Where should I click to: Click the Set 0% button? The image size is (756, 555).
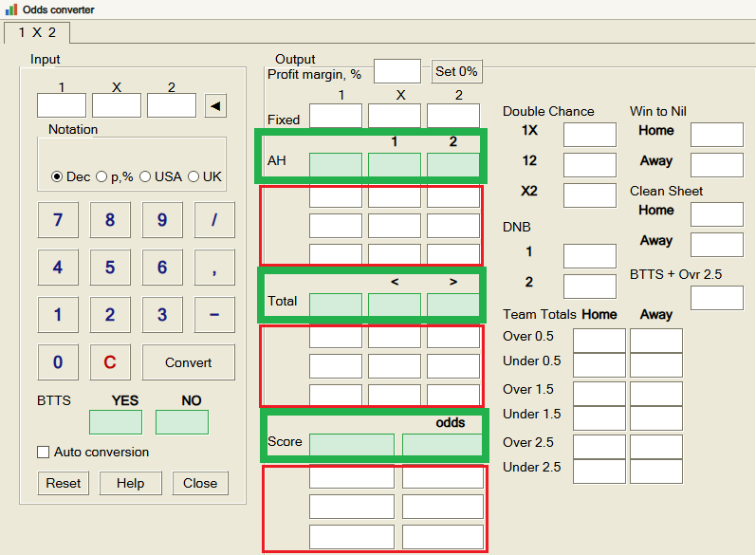point(456,71)
